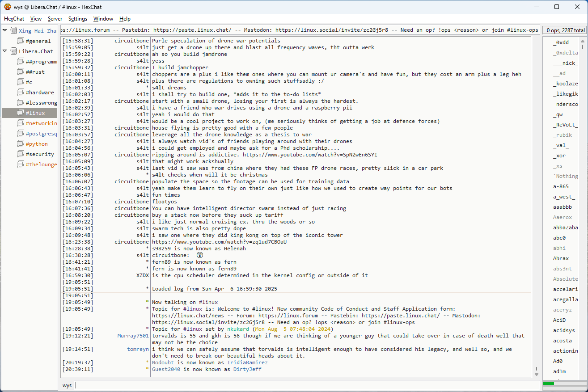Open the Settings menu
Viewport: 588px width, 392px height.
(78, 19)
